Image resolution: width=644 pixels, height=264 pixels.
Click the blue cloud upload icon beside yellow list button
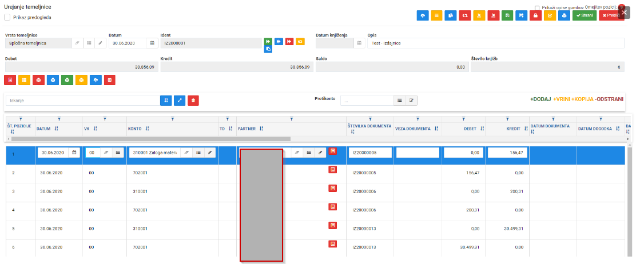point(423,15)
